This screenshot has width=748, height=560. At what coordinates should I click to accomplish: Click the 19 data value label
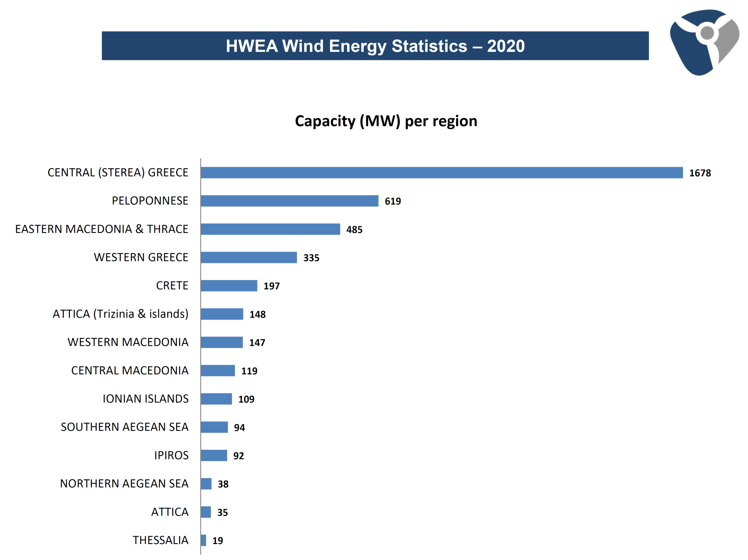tap(217, 541)
